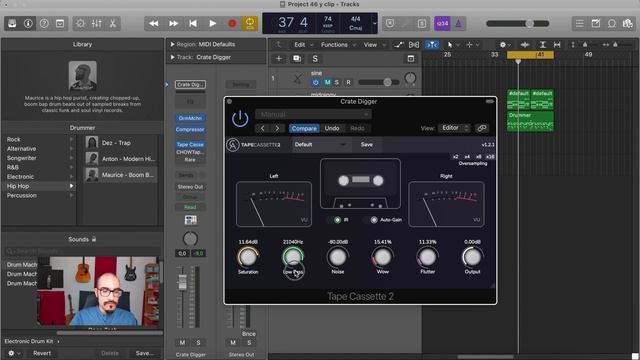The width and height of the screenshot is (640, 360).
Task: Rewind the transport
Action: [154, 24]
